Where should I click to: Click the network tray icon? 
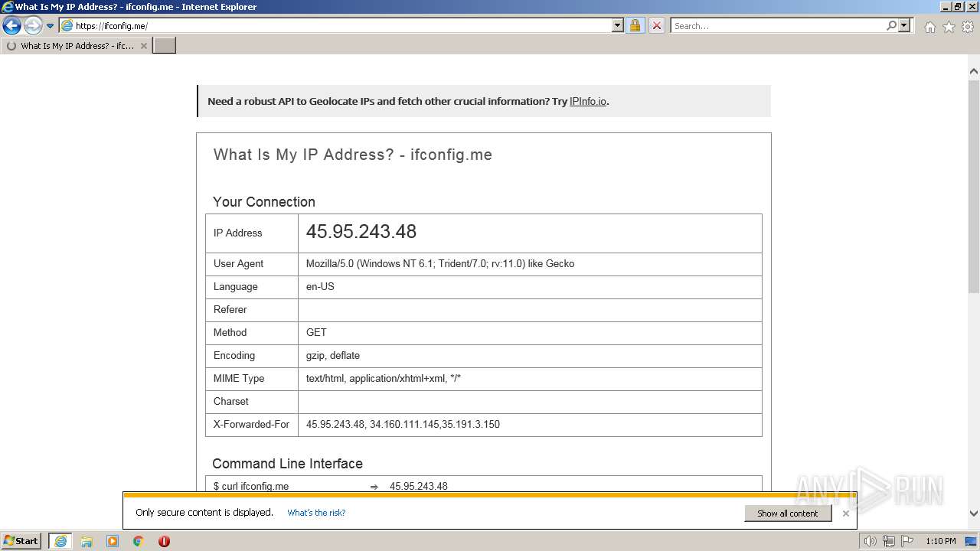pos(889,541)
